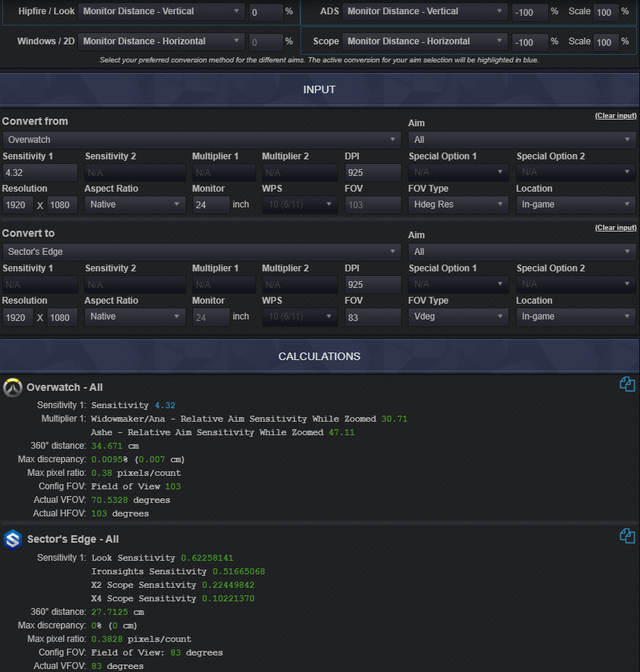Click the Sector's Edge - All heading
The image size is (640, 672).
point(73,539)
